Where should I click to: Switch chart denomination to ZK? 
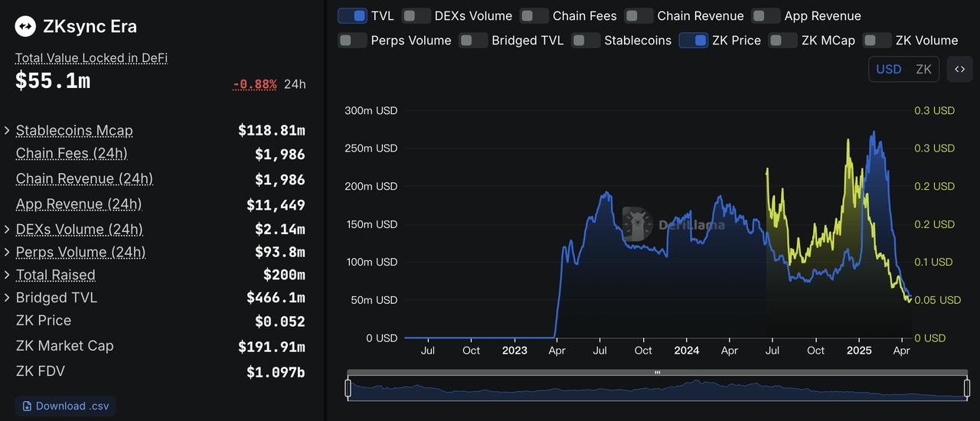923,69
